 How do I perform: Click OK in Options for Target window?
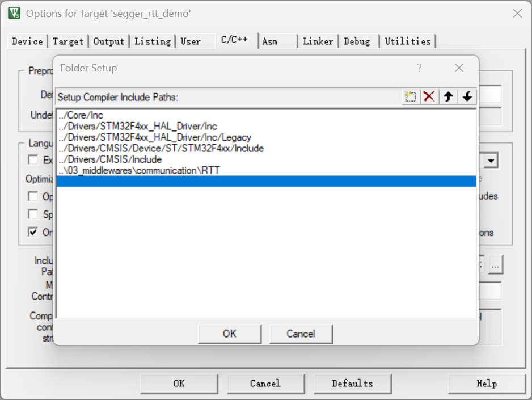click(x=179, y=384)
